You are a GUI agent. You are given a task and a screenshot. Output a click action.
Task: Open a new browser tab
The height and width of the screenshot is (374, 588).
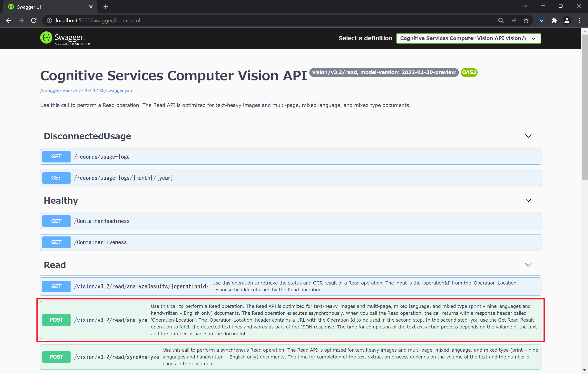click(106, 7)
